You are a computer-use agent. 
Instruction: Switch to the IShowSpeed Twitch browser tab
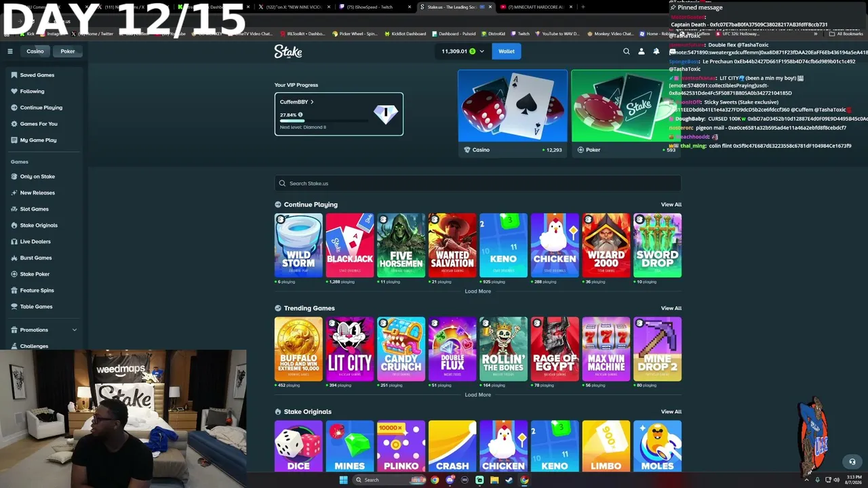375,7
